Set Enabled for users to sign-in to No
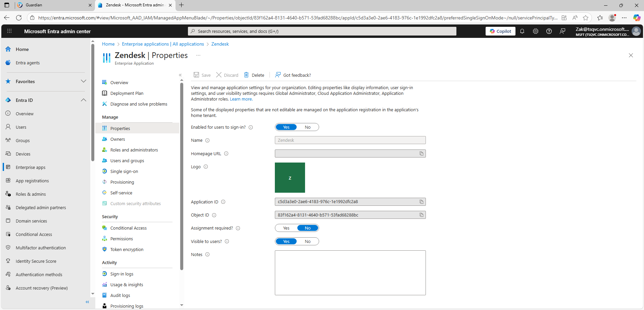 307,127
